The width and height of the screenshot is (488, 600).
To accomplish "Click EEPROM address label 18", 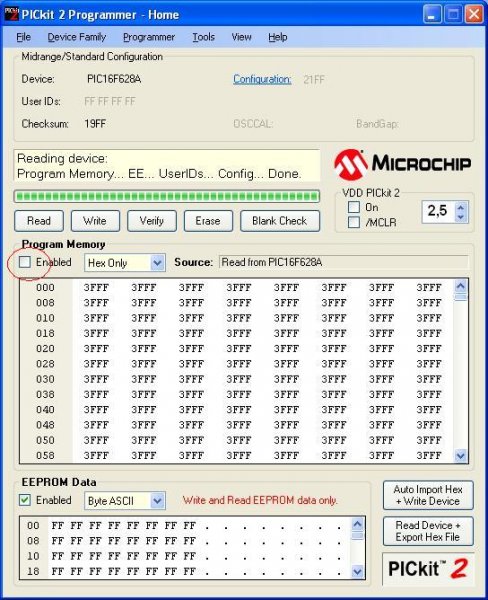I will tap(33, 571).
